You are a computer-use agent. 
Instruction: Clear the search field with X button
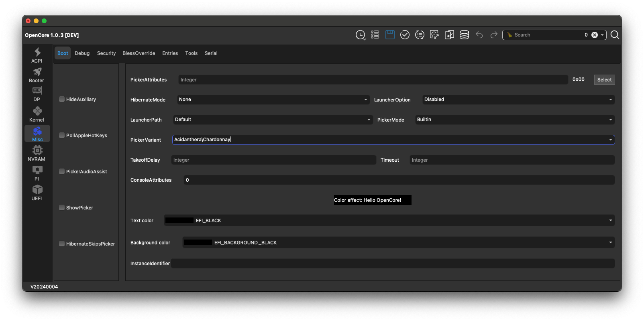click(595, 35)
